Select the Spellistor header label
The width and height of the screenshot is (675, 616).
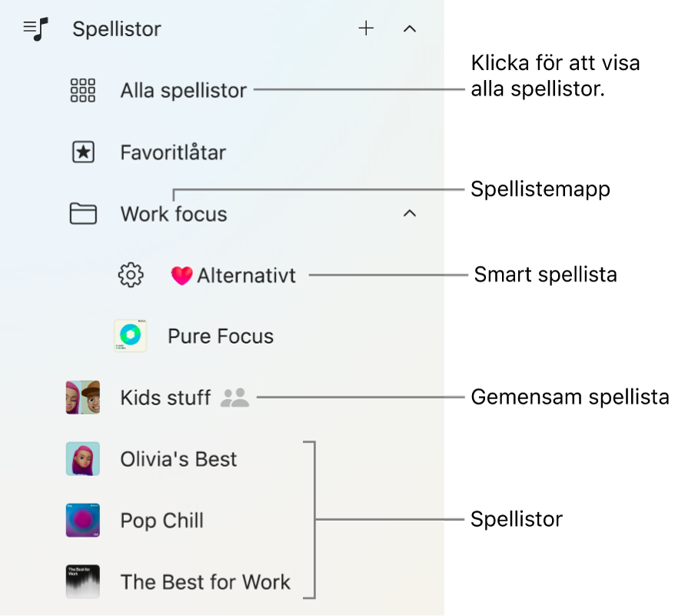point(116,28)
